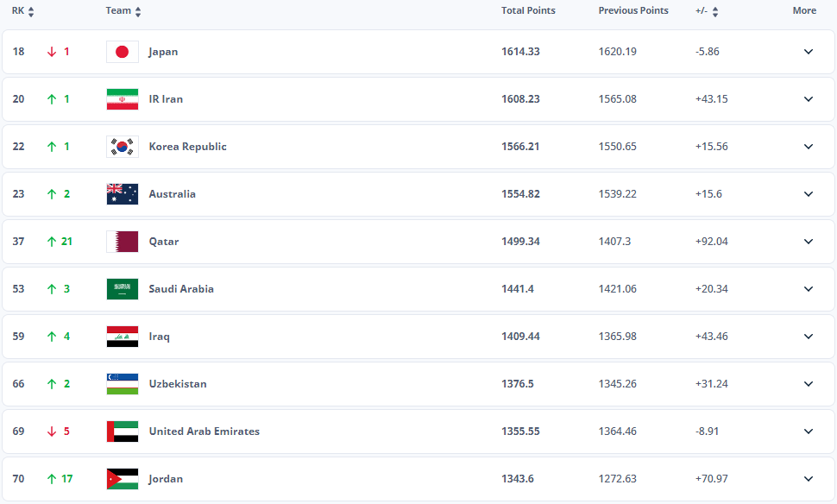Screen dimensions: 837x504
Task: Expand the Jordan row chevron
Action: (x=809, y=479)
